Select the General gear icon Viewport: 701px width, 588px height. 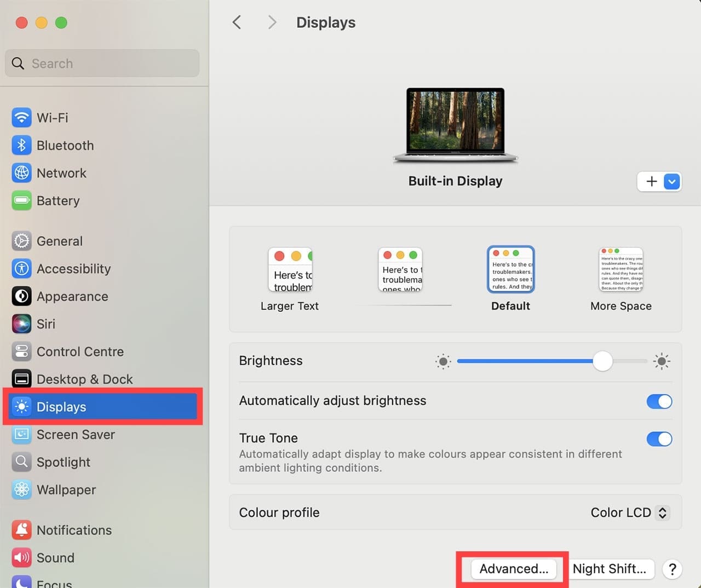pos(21,241)
